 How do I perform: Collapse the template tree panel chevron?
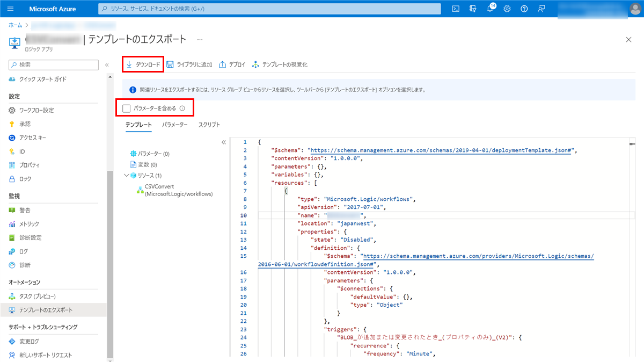[224, 142]
